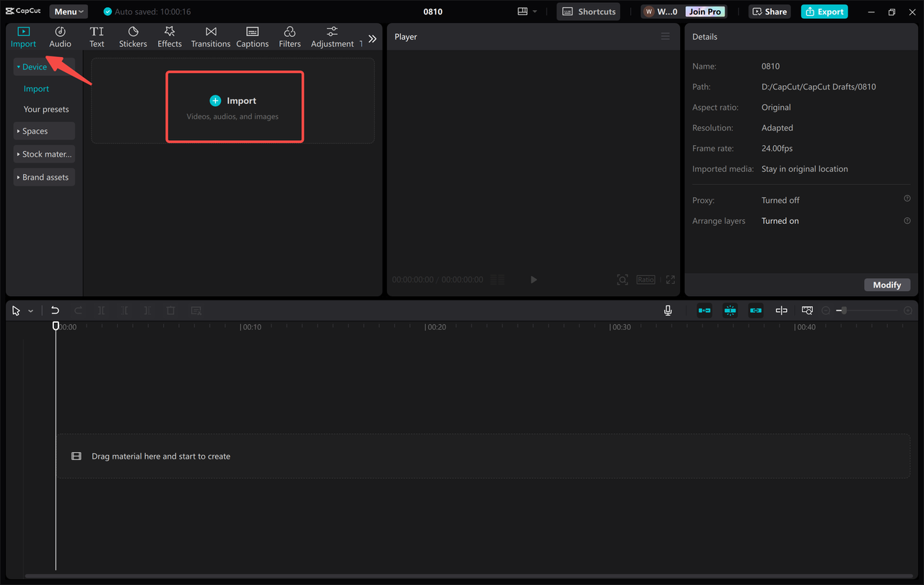Screen dimensions: 924x585
Task: Collapse the Device section
Action: click(44, 66)
